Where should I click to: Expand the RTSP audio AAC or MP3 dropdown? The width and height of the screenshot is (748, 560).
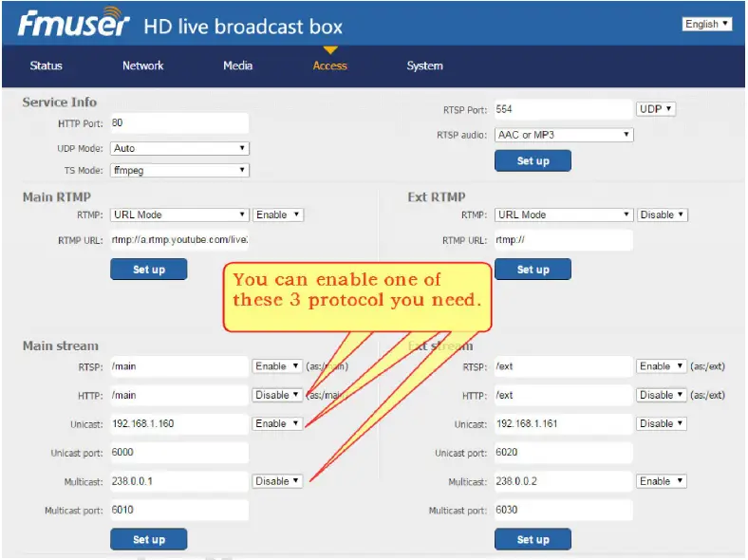coord(564,135)
